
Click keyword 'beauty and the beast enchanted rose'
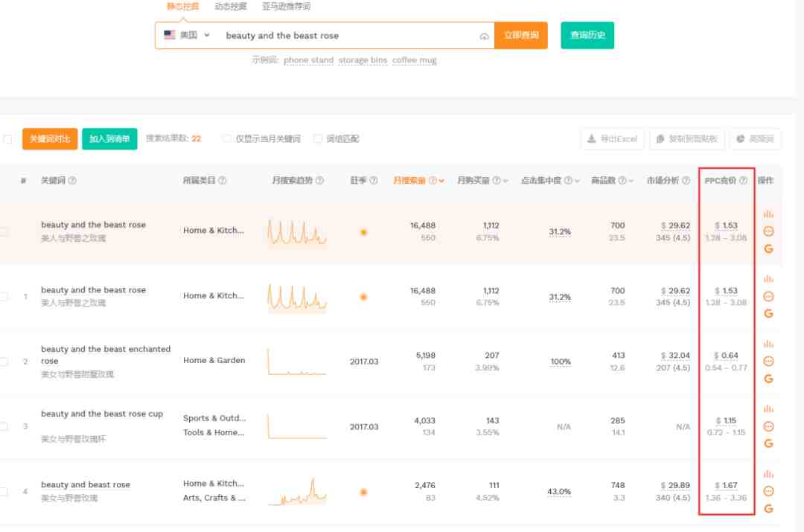106,355
